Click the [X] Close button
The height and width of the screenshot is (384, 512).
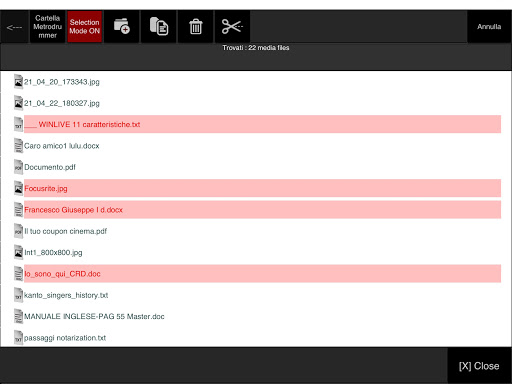(479, 366)
